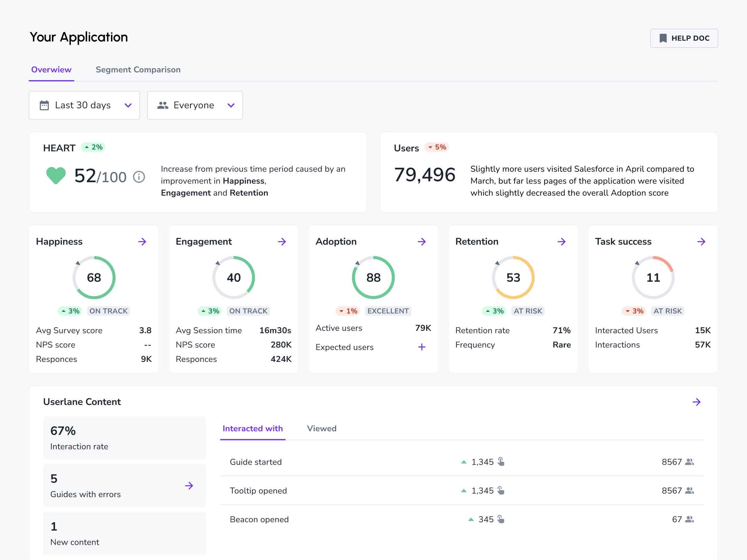
Task: Click the Happiness 68 circular gauge
Action: [94, 278]
